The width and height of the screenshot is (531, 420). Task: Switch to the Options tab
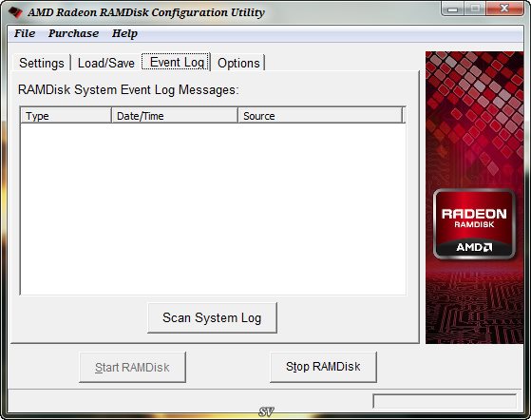click(238, 63)
